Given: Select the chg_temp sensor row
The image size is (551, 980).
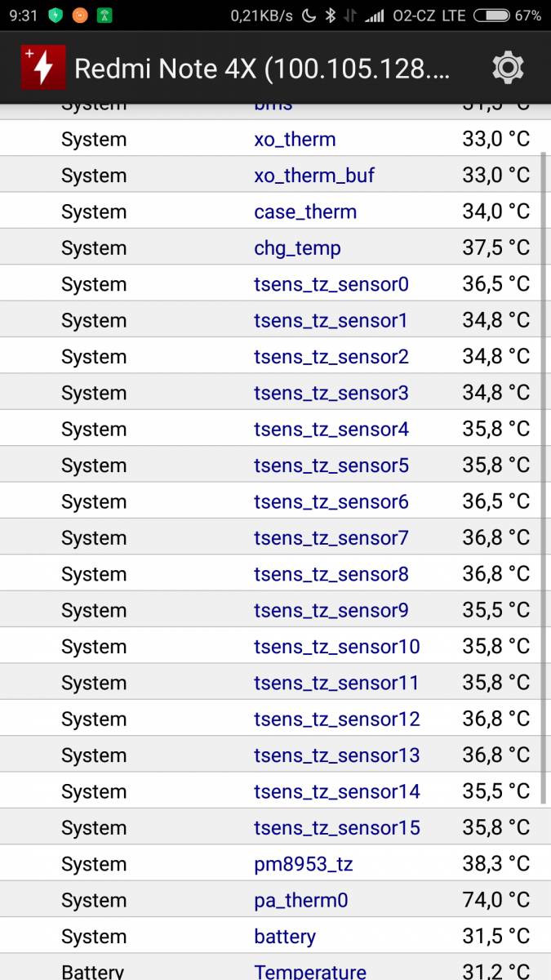Looking at the screenshot, I should point(275,248).
